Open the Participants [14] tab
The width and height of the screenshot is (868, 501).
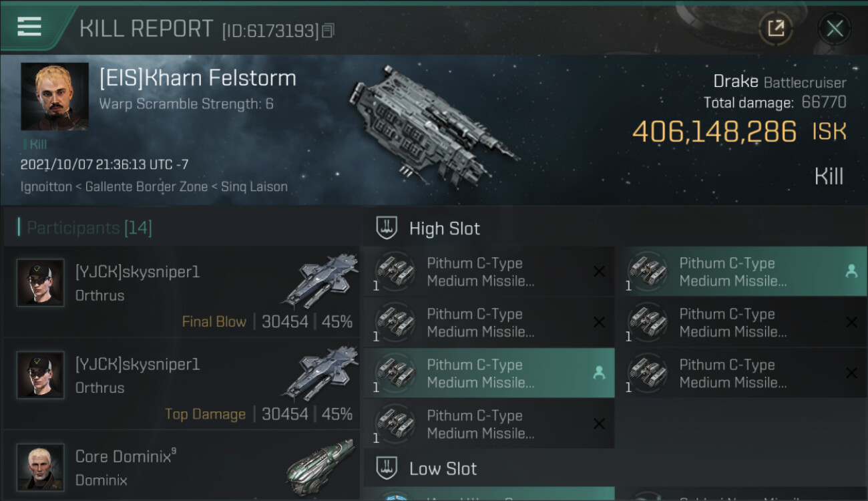click(x=89, y=228)
